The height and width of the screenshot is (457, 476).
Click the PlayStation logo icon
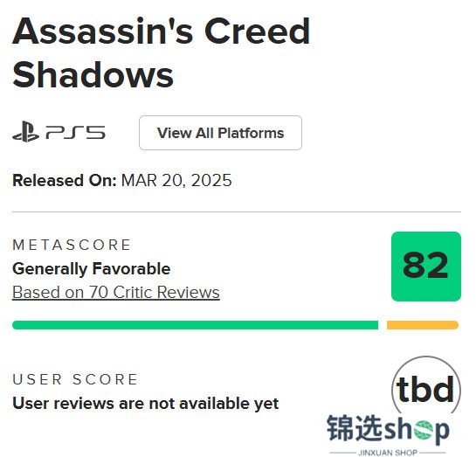pos(26,131)
